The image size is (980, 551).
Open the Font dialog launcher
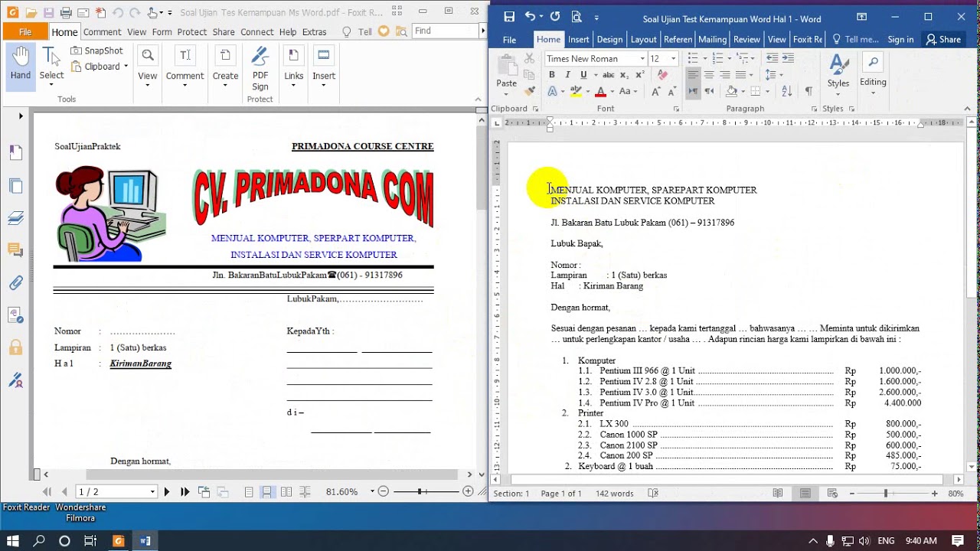(676, 109)
